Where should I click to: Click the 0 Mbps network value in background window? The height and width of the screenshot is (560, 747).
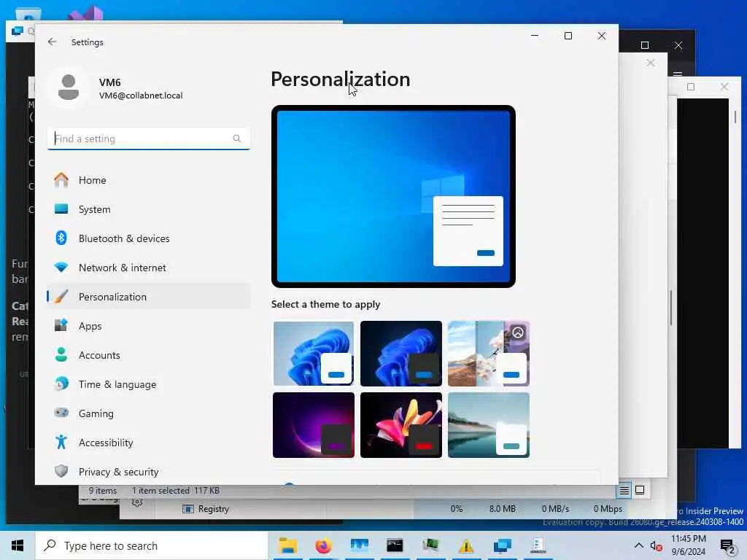click(608, 509)
